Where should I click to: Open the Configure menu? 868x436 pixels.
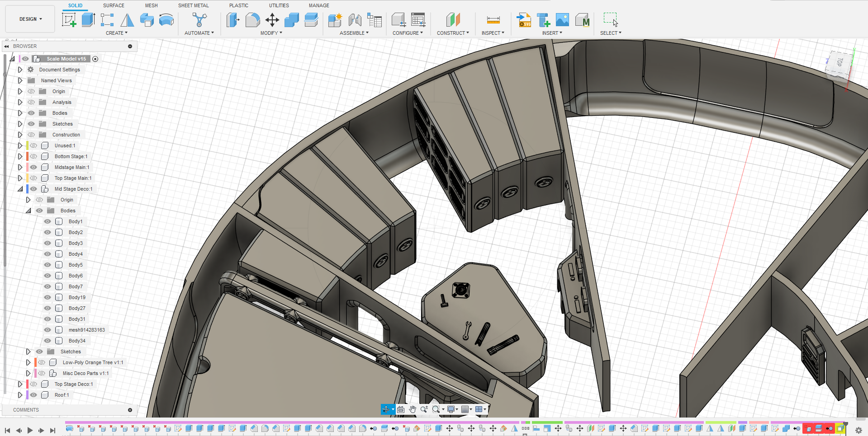408,33
